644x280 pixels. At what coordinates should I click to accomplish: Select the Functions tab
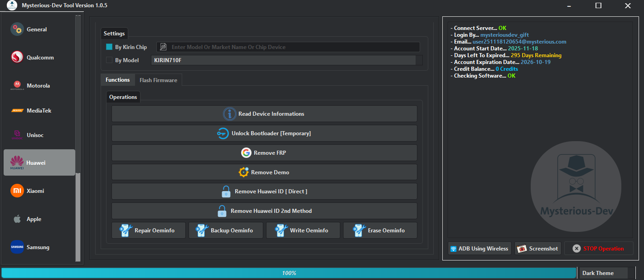coord(117,79)
